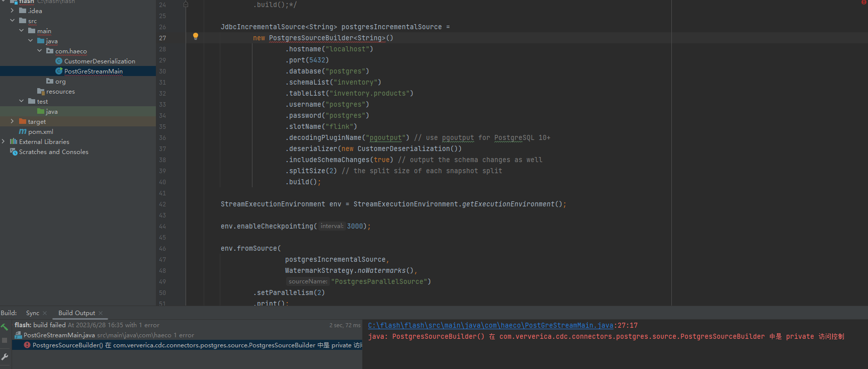
Task: Select CustomerDeserialization in project tree
Action: (100, 61)
